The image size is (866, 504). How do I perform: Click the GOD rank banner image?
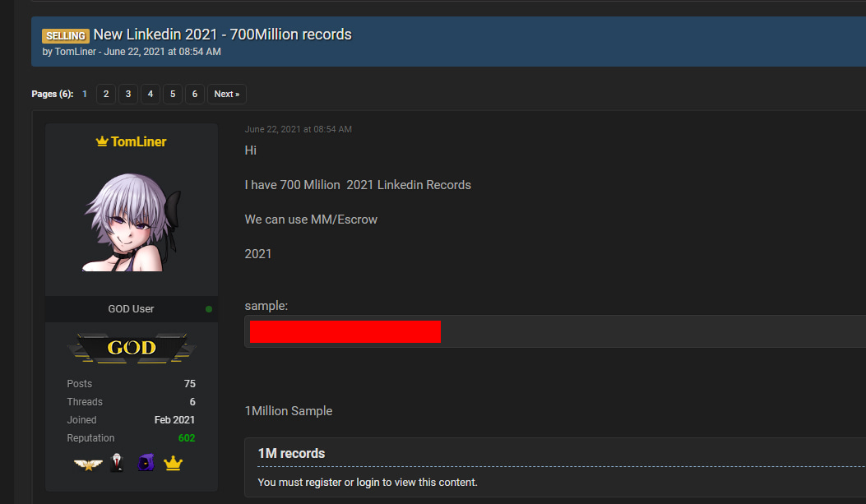coord(132,348)
